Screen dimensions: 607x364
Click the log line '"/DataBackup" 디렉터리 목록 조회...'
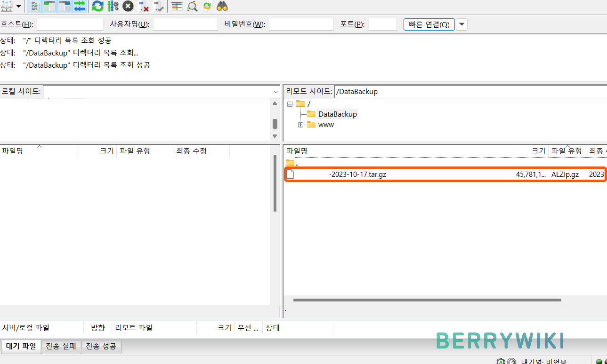coord(80,53)
